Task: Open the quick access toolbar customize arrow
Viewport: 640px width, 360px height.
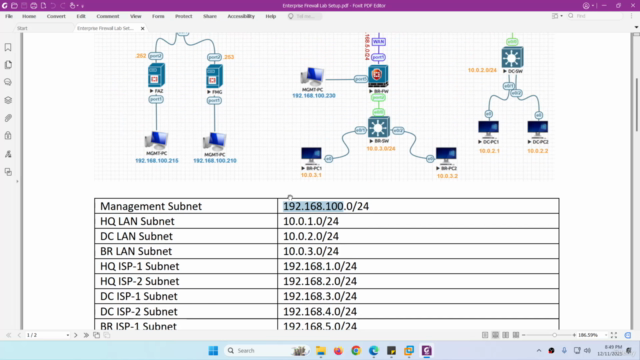Action: click(82, 6)
